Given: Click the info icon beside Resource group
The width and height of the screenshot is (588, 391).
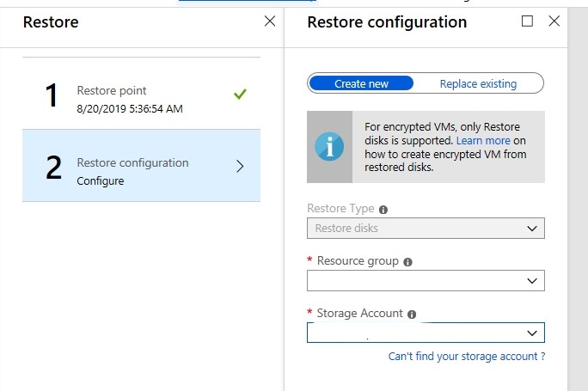Looking at the screenshot, I should pyautogui.click(x=407, y=262).
